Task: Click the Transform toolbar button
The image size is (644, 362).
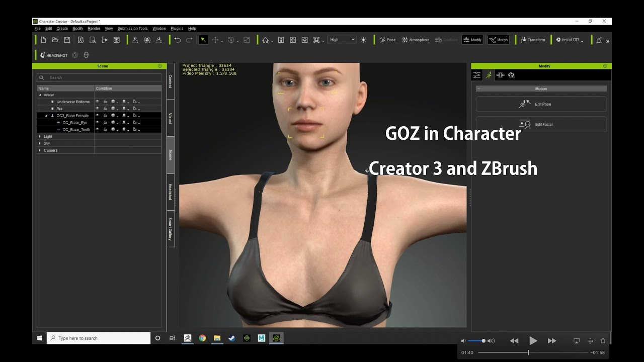Action: pos(533,40)
